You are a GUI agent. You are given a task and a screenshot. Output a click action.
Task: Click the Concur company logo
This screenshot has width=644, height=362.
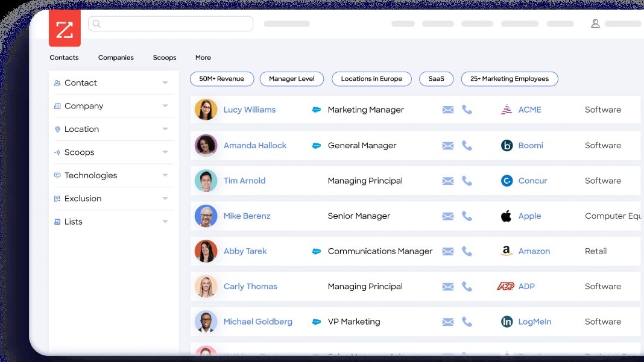coord(507,181)
